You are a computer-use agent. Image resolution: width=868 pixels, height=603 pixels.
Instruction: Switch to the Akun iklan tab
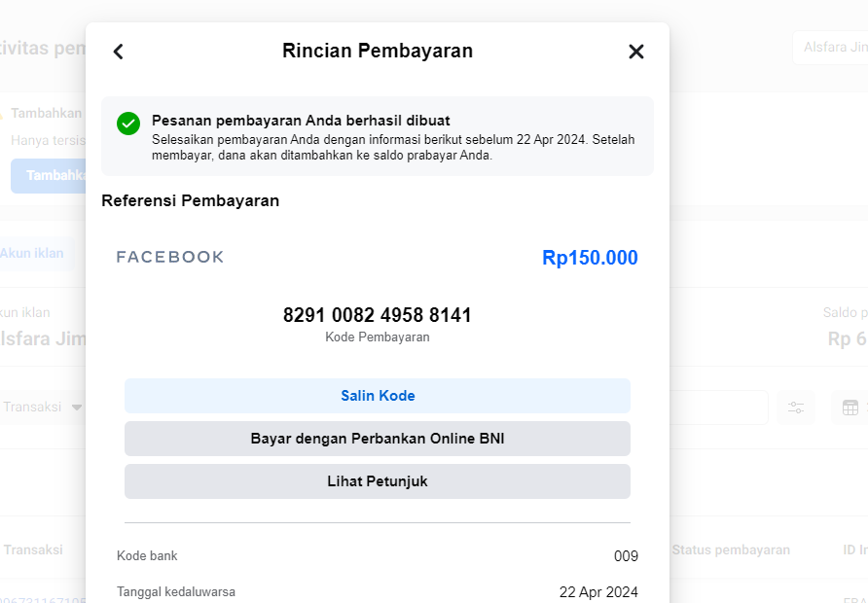(33, 254)
